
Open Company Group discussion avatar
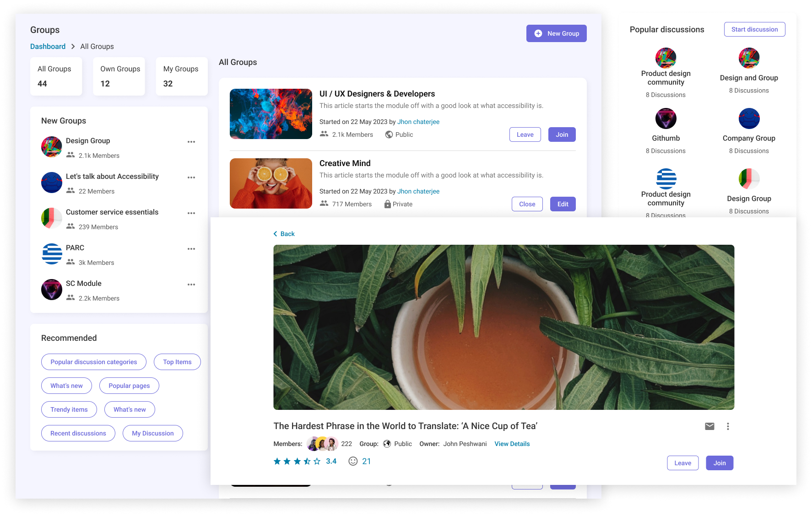(749, 118)
